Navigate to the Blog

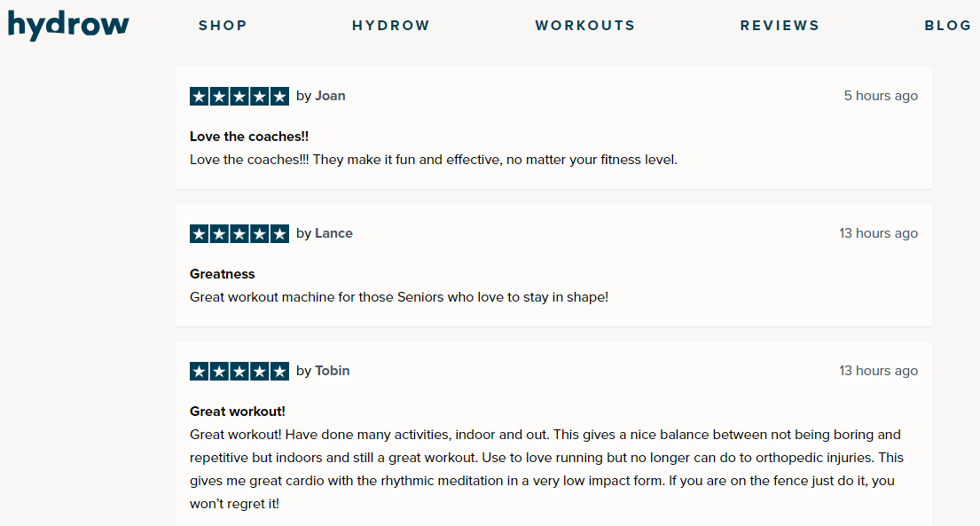click(x=948, y=26)
